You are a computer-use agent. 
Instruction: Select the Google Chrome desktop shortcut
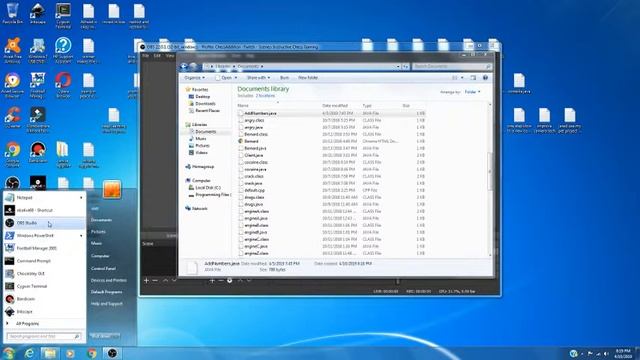click(12, 154)
